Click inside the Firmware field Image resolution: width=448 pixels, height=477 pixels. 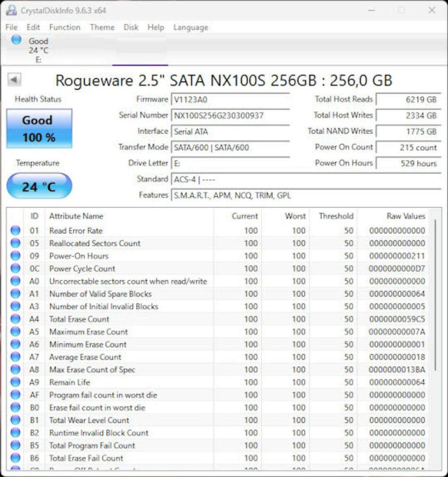point(228,100)
